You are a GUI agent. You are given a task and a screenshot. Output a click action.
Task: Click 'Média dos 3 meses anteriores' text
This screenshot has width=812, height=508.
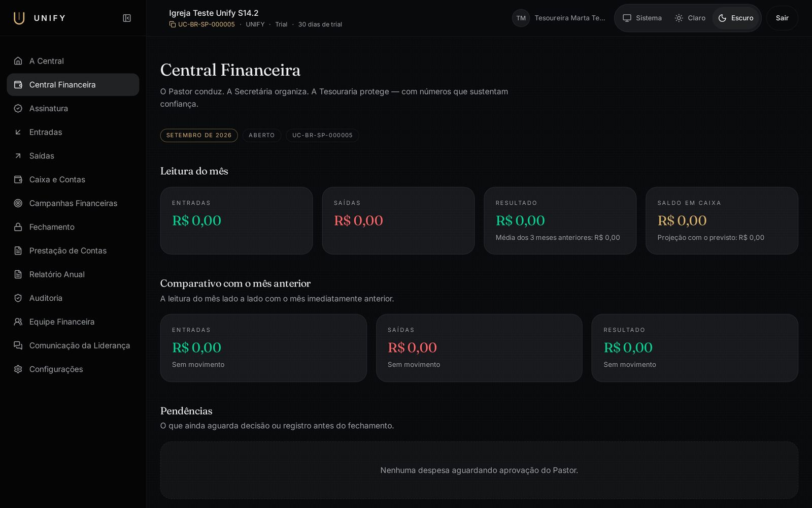544,237
